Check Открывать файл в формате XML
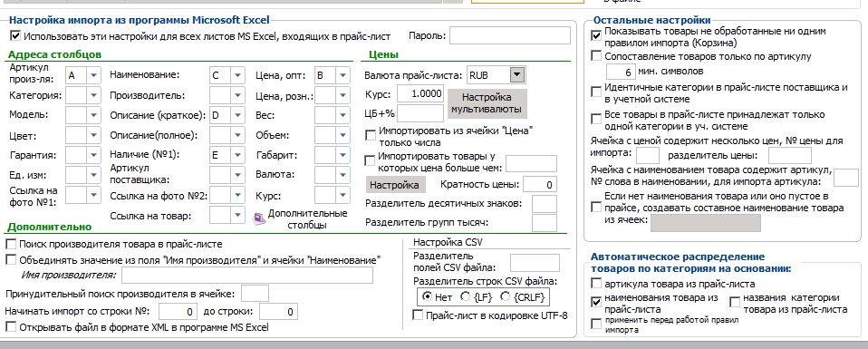 point(11,327)
